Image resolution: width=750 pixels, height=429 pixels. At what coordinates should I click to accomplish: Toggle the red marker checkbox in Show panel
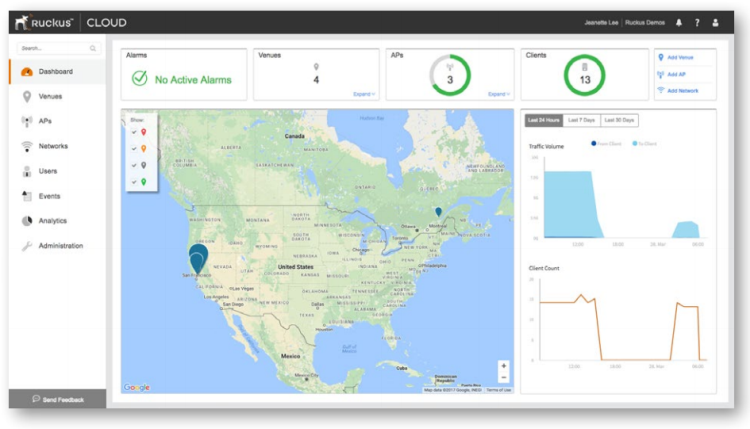point(134,131)
